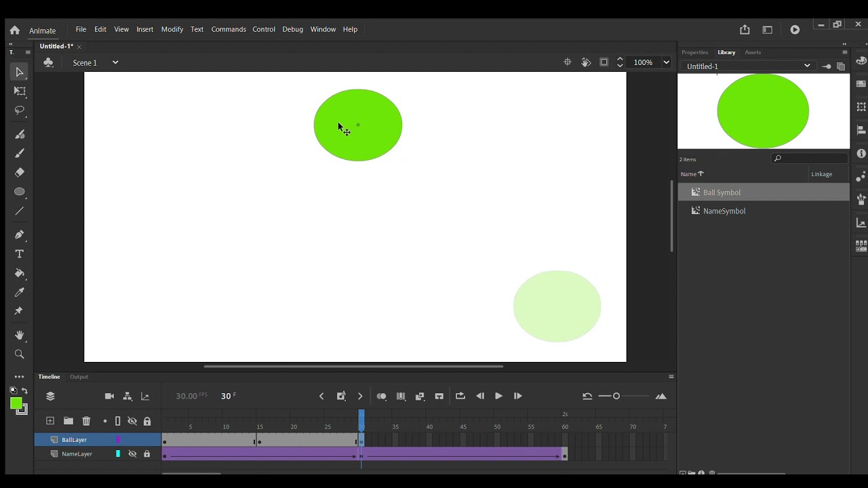Toggle timeline Loop playback
This screenshot has height=488, width=868.
460,396
